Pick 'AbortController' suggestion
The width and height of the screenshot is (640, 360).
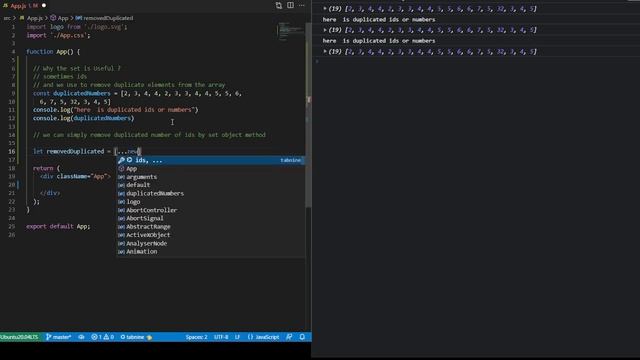211,210
